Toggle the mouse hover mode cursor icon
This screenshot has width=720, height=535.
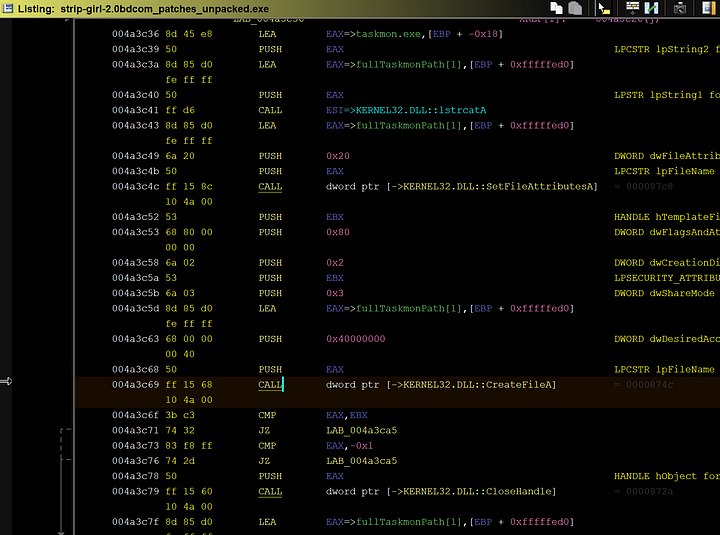tap(603, 8)
